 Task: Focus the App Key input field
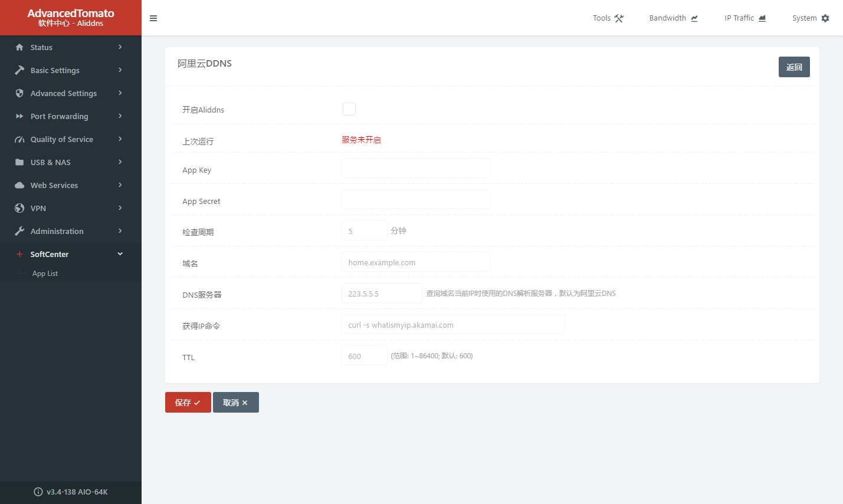click(x=415, y=168)
